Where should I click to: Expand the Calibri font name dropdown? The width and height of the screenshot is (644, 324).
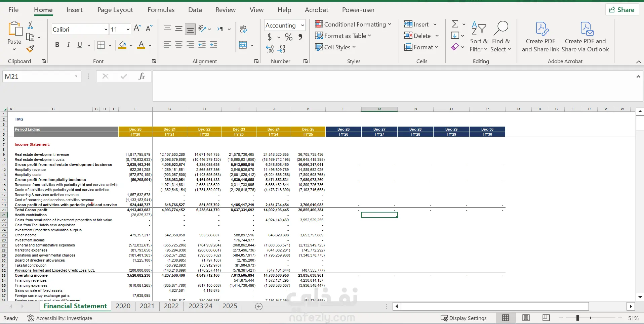[106, 30]
